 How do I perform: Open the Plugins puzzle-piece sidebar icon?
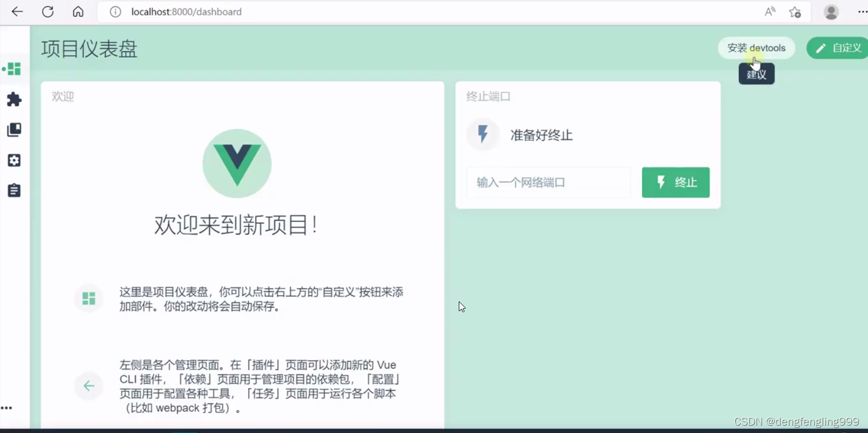click(14, 100)
